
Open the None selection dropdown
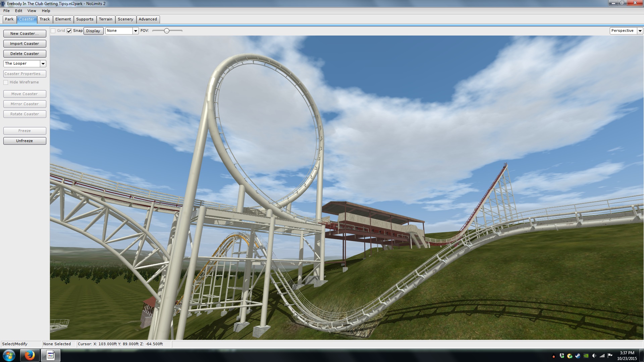click(x=136, y=31)
